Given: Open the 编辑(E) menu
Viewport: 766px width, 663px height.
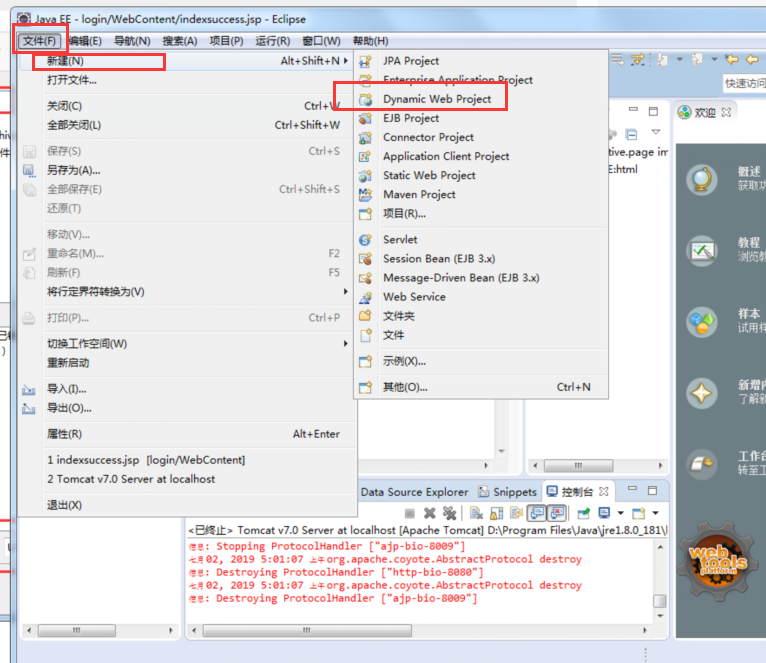Looking at the screenshot, I should (x=85, y=41).
